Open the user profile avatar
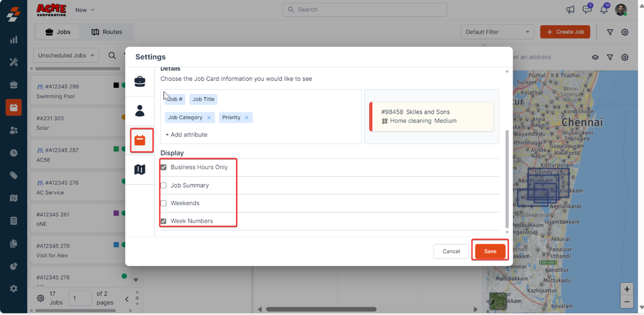Image resolution: width=644 pixels, height=315 pixels. click(621, 9)
